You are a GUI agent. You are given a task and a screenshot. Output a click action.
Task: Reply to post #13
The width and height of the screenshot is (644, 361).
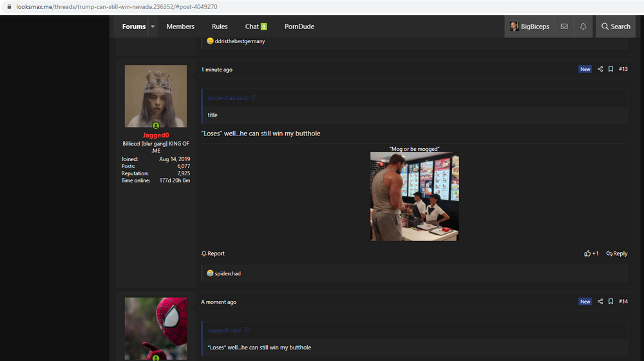pos(616,253)
